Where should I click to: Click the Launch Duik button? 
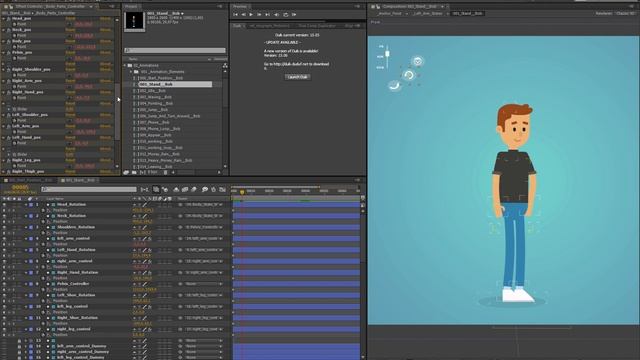point(298,77)
